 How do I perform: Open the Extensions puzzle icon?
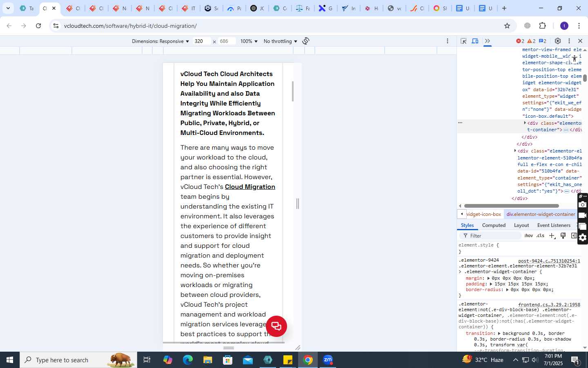542,26
